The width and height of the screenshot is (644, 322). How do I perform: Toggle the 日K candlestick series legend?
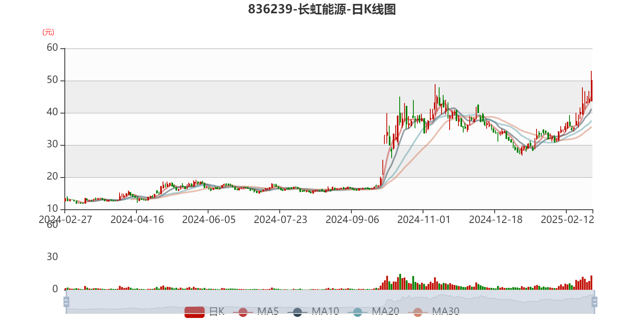pos(204,312)
